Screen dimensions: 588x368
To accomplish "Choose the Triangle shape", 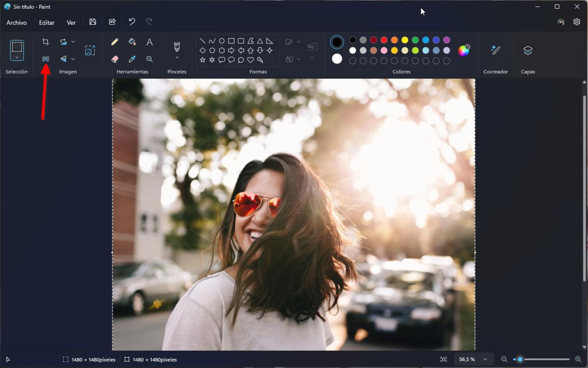I will click(260, 41).
